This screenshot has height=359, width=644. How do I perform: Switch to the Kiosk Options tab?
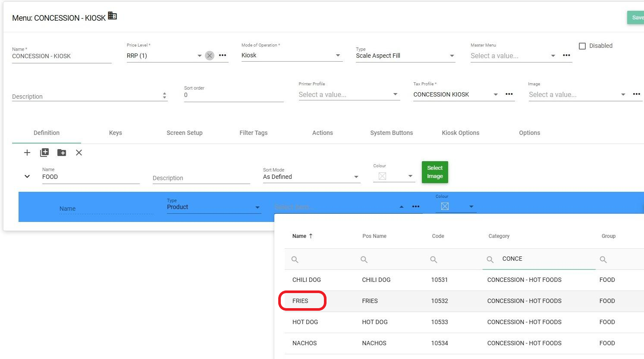(x=460, y=133)
